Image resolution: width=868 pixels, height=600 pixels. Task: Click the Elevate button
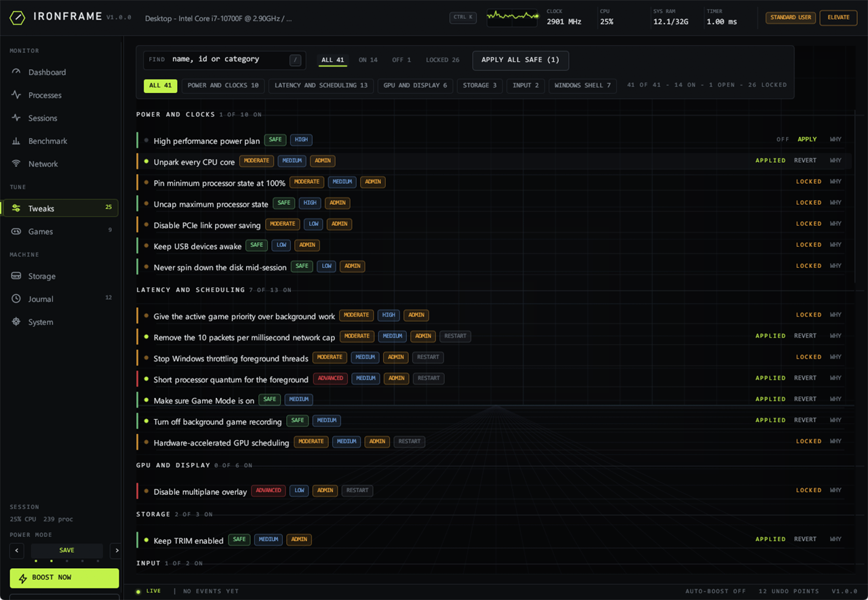(838, 18)
